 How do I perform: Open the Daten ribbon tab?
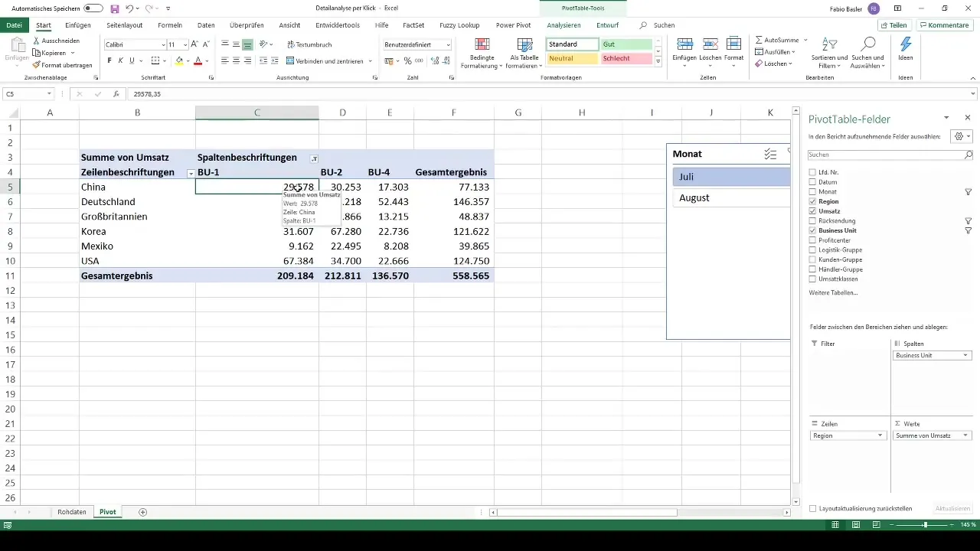tap(206, 25)
